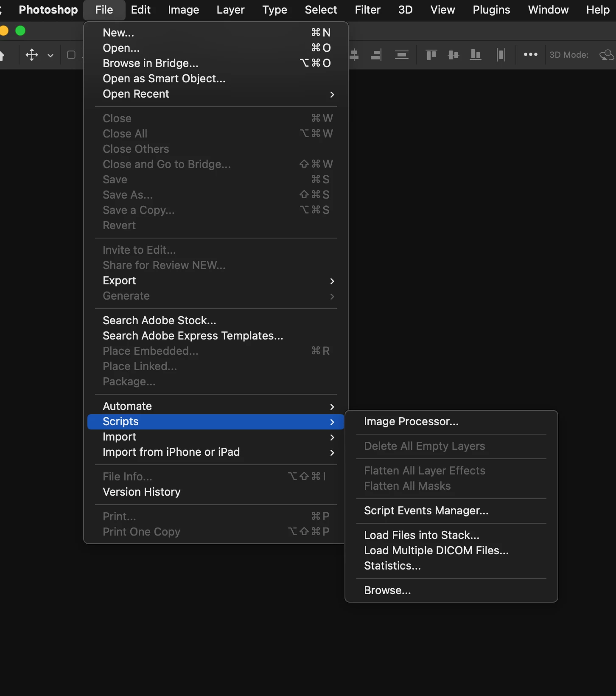Viewport: 616px width, 696px height.
Task: Expand the Export submenu
Action: [x=216, y=281]
